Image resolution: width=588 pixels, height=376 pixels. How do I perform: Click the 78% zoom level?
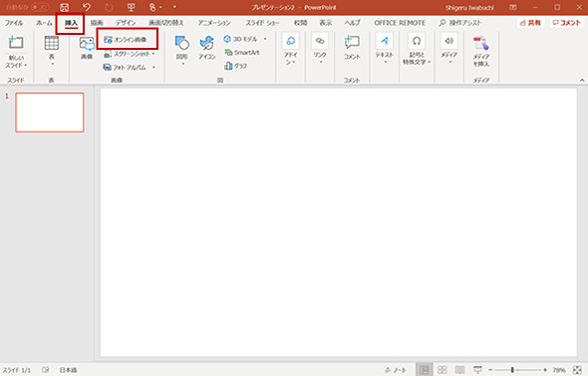pos(559,370)
